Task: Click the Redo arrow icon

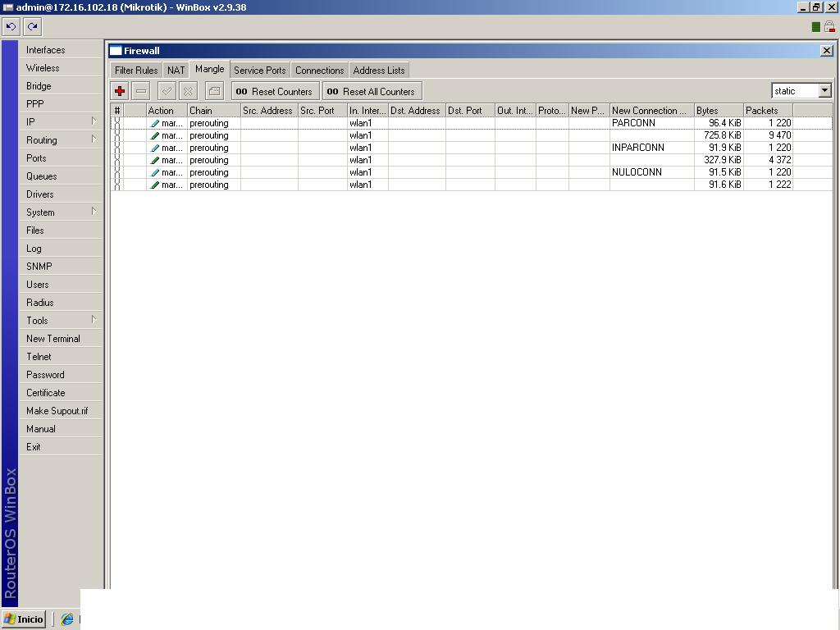Action: point(32,26)
